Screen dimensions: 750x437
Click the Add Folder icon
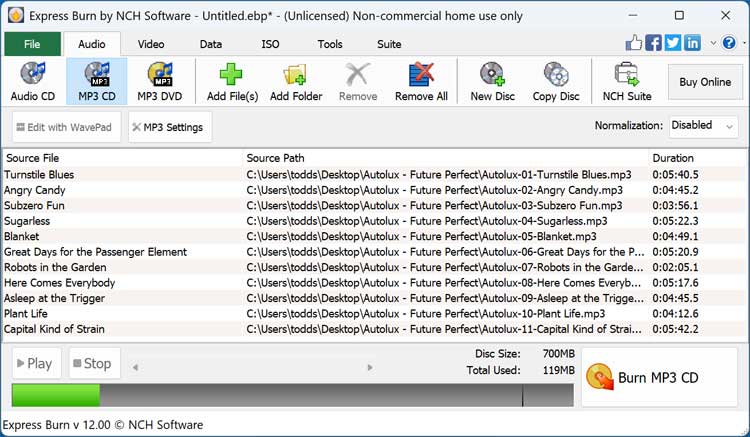click(x=296, y=81)
